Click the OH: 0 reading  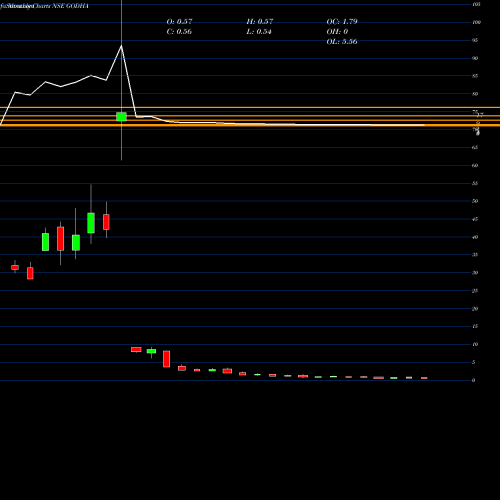tap(337, 32)
